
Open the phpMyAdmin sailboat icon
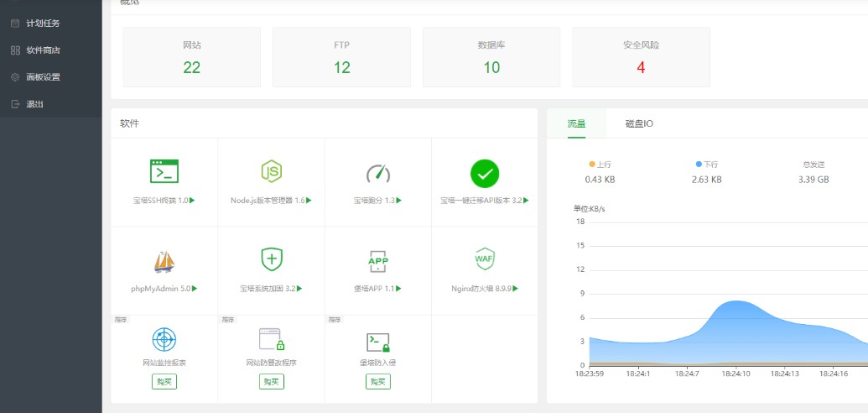(x=164, y=262)
